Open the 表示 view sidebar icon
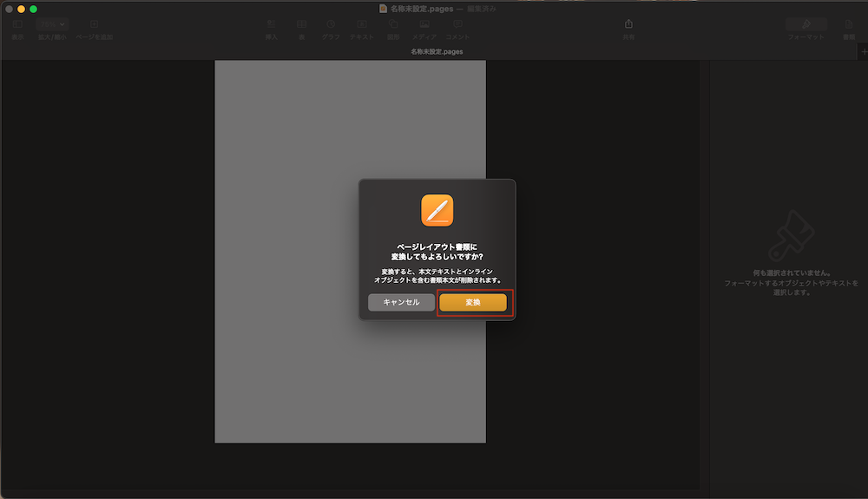 17,24
